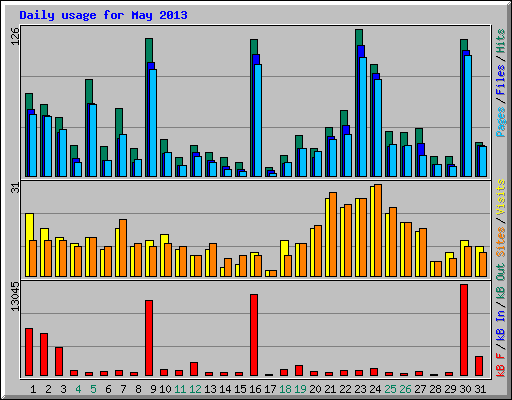Click day label "24" on the axis
Image resolution: width=512 pixels, height=400 pixels.
click(375, 389)
